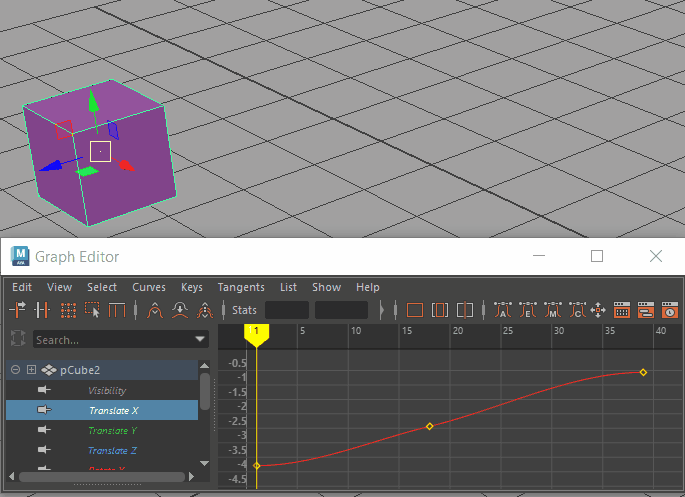
Task: Collapse toolbar group using handle before tangent A icon
Action: click(x=483, y=310)
